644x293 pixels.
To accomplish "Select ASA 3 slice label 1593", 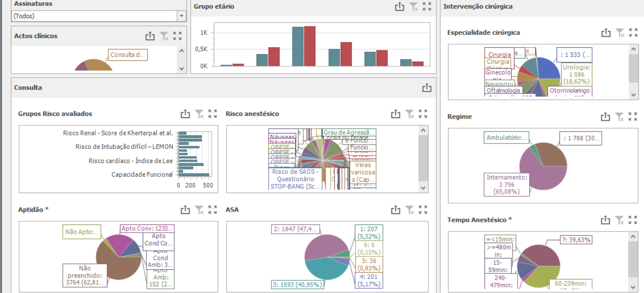I will pyautogui.click(x=297, y=285).
